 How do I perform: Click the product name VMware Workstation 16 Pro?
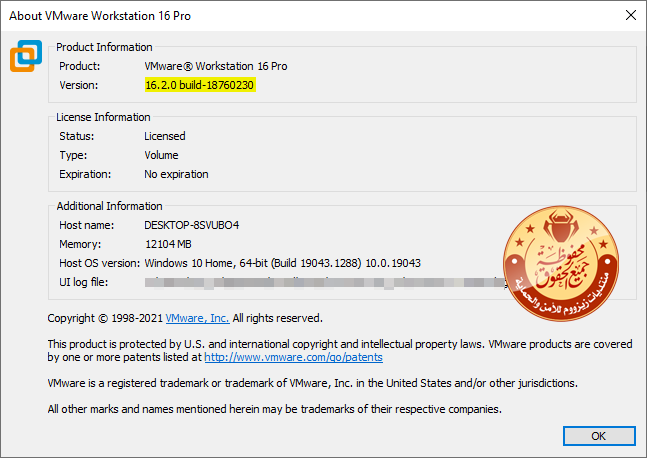tap(216, 66)
